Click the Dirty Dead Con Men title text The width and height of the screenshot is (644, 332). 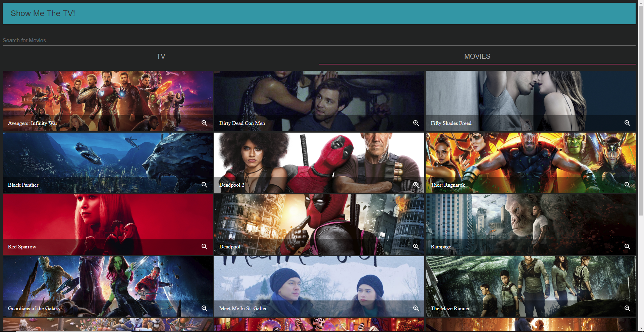(242, 123)
